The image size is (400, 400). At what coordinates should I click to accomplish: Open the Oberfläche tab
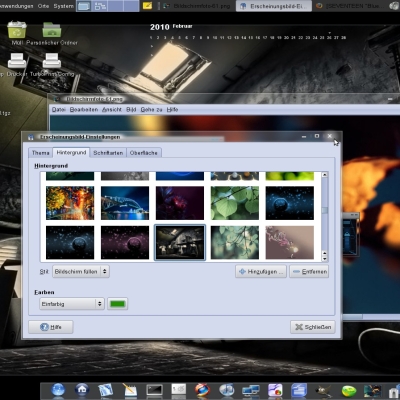144,153
